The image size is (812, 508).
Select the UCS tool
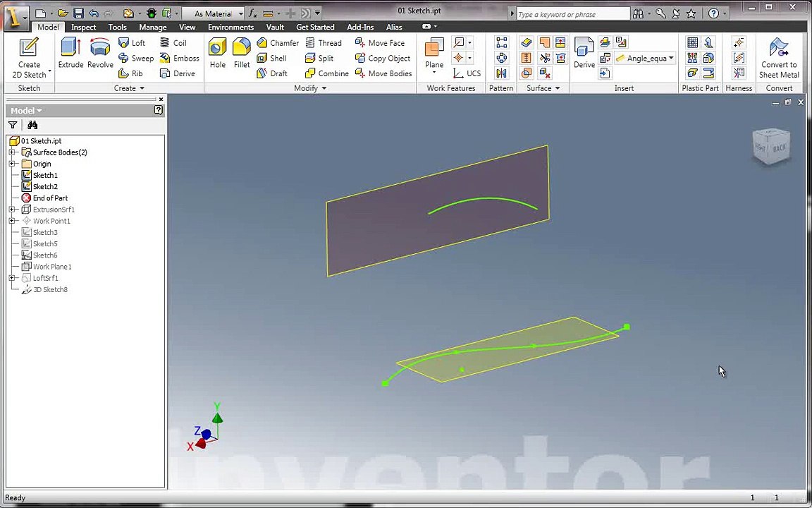pyautogui.click(x=467, y=73)
